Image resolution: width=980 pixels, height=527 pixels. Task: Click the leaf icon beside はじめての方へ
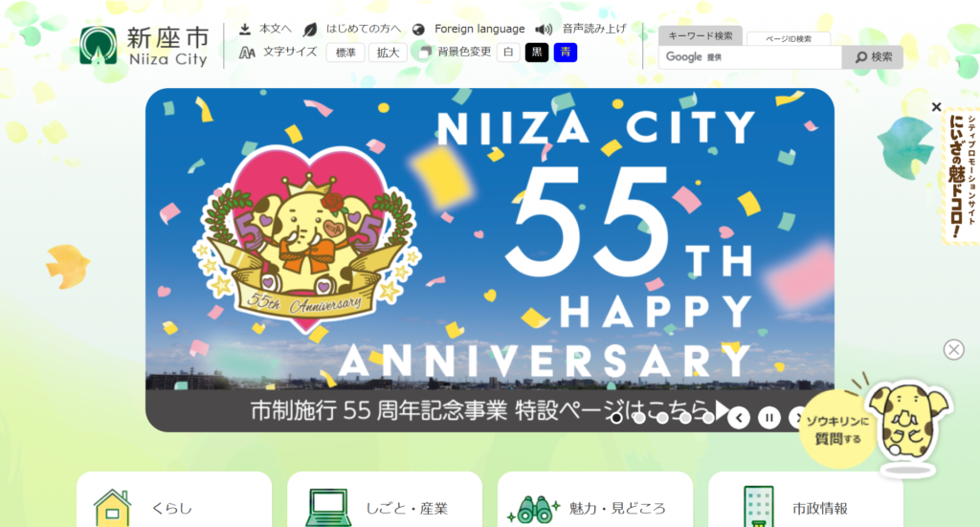click(x=309, y=30)
